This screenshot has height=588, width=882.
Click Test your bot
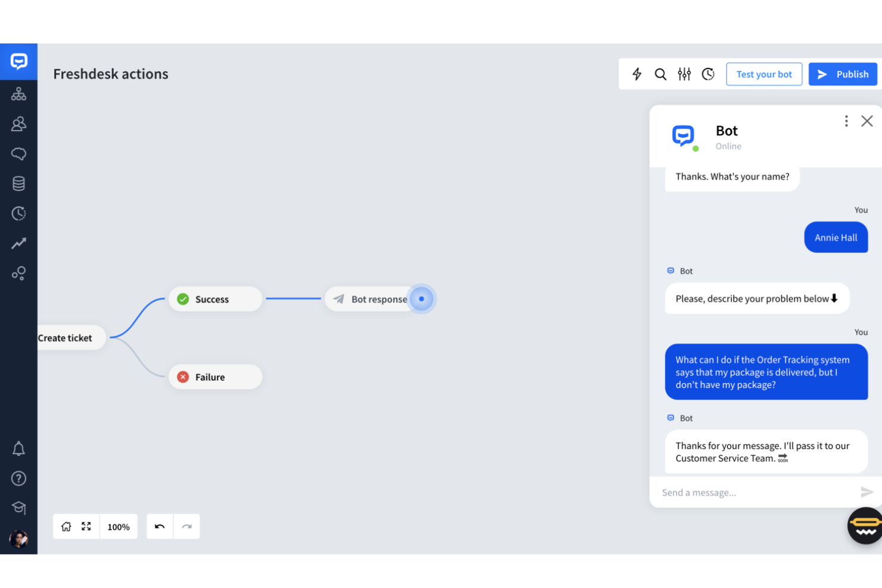point(764,74)
